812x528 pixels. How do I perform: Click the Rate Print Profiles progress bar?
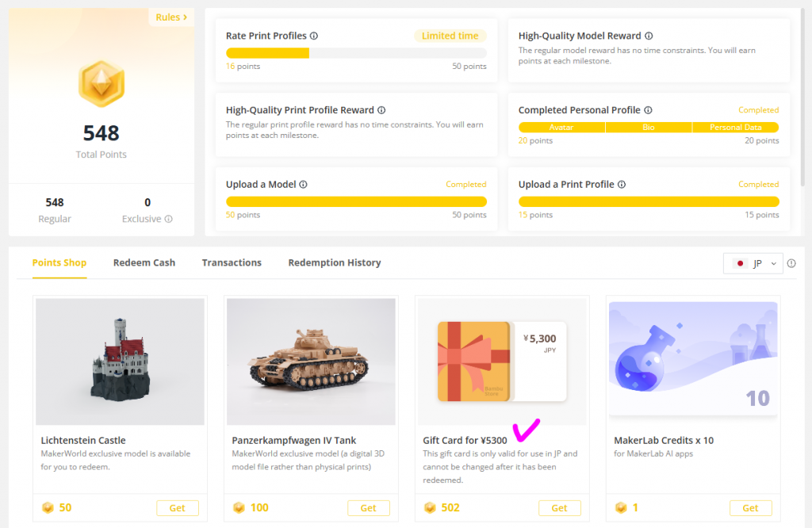tap(356, 53)
